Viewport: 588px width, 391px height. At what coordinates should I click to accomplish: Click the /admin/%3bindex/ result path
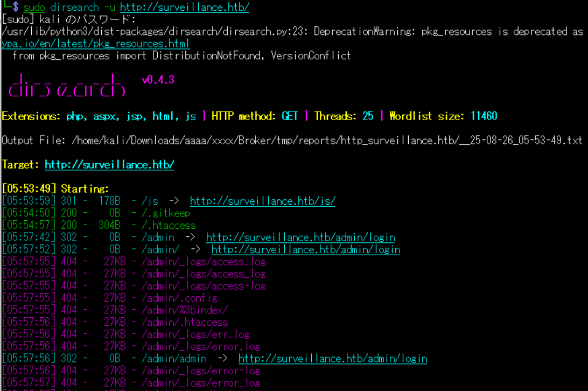click(x=185, y=310)
